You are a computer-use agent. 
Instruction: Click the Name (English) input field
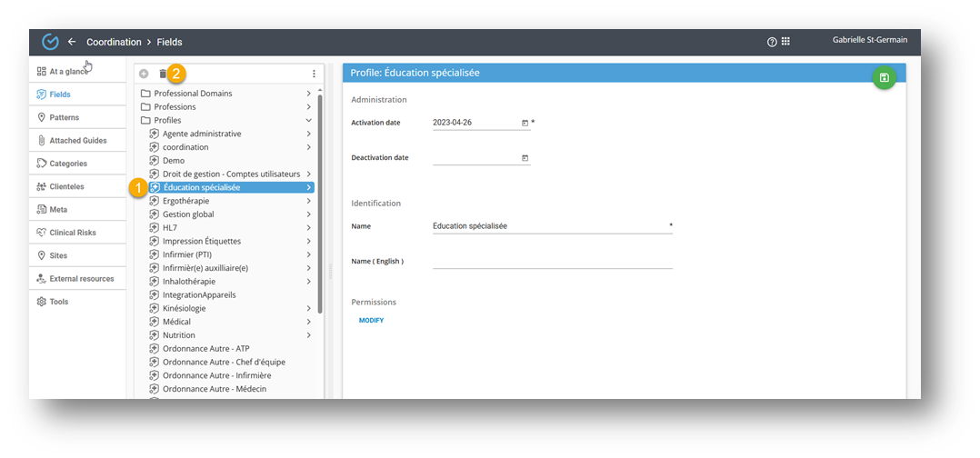tap(552, 262)
